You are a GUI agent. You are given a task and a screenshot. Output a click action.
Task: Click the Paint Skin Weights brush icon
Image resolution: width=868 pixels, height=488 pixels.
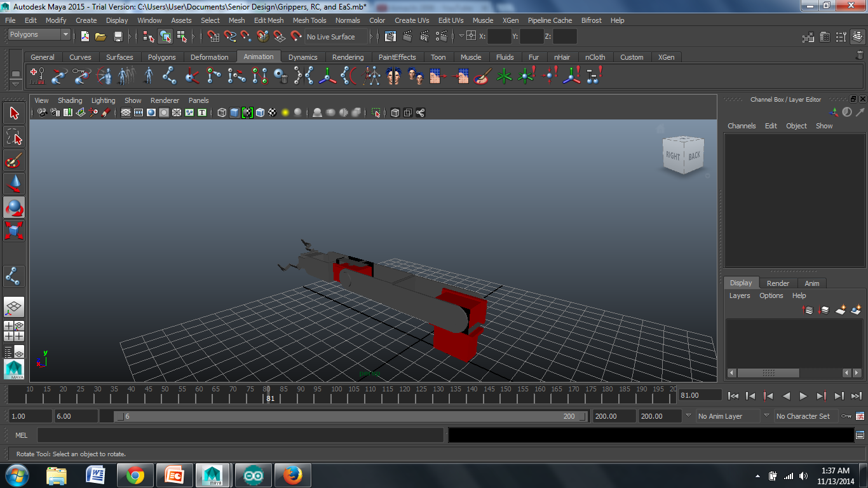pos(482,76)
